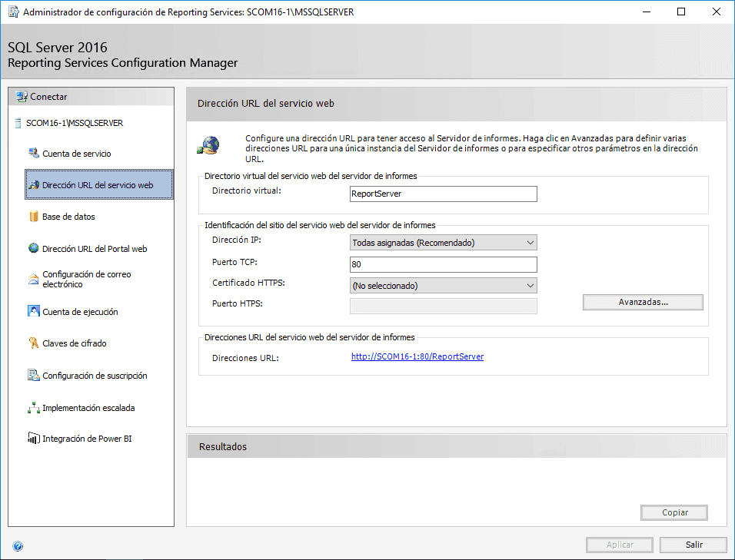This screenshot has height=560, width=735.
Task: Select Base de datos icon
Action: (33, 217)
